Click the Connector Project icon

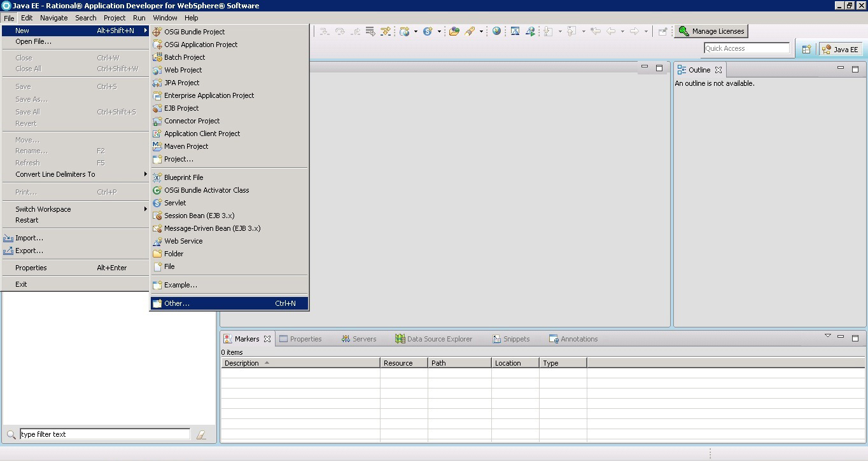coord(157,121)
